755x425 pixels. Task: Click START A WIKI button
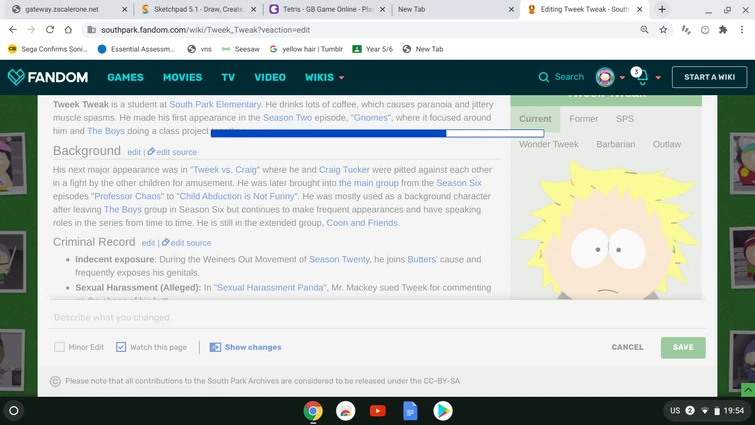point(710,77)
